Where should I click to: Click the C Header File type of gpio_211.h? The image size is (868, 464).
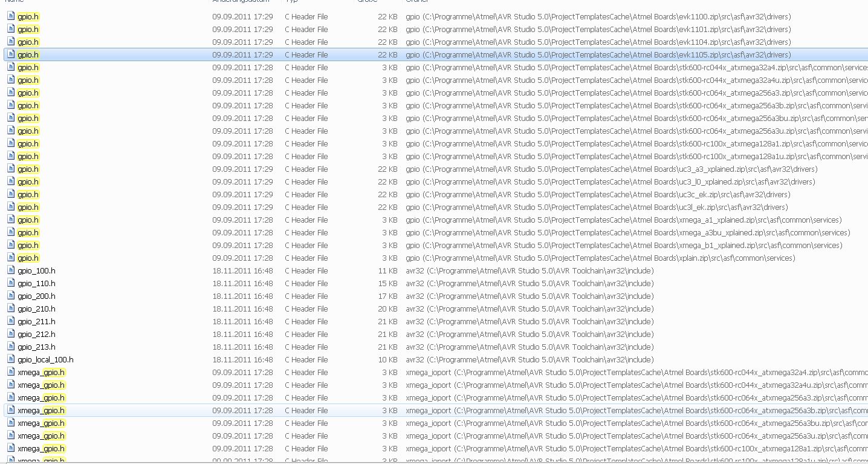click(x=306, y=321)
